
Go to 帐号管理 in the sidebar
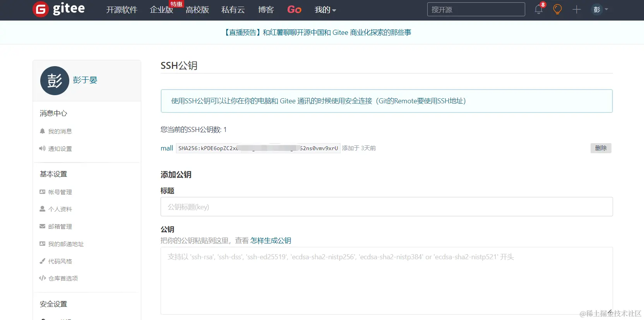60,192
